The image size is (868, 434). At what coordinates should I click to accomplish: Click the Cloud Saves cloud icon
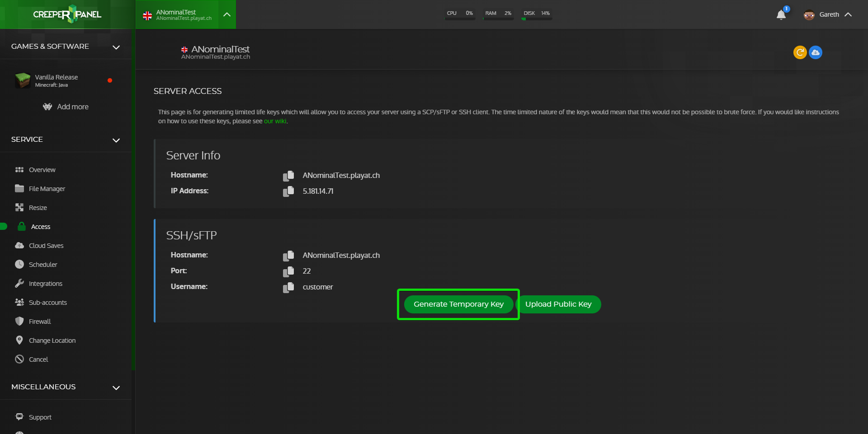(19, 245)
